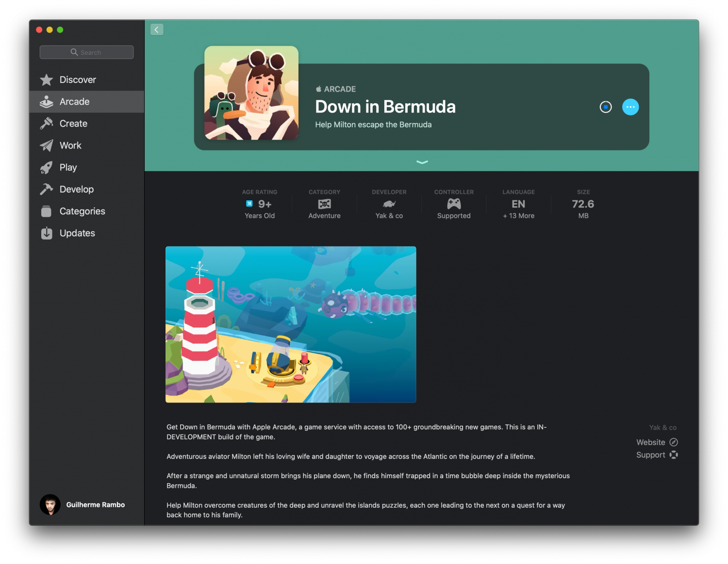This screenshot has width=728, height=564.
Task: Open Guilherme Rambo account name
Action: (96, 505)
